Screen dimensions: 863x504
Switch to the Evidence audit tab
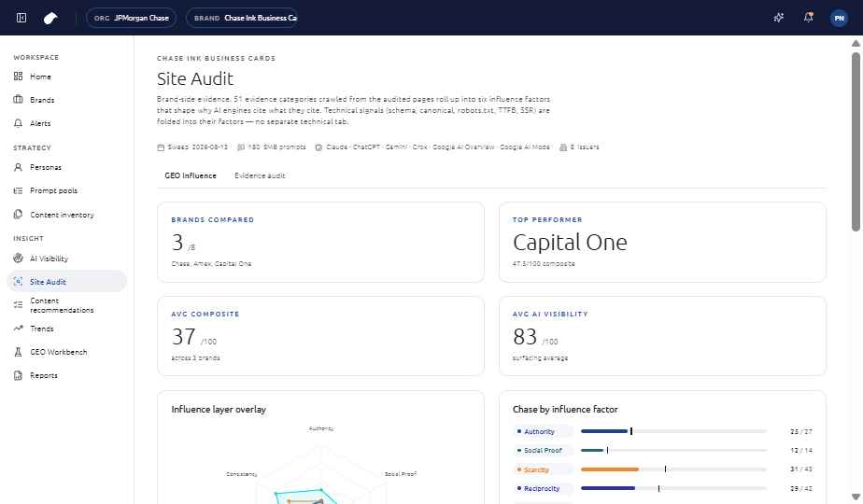[260, 175]
